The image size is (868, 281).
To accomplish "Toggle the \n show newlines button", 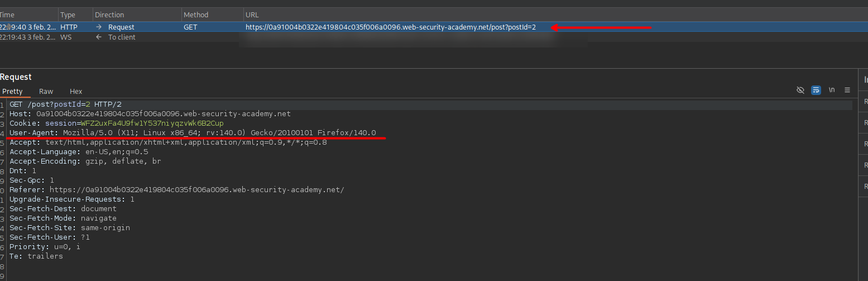I will click(832, 90).
